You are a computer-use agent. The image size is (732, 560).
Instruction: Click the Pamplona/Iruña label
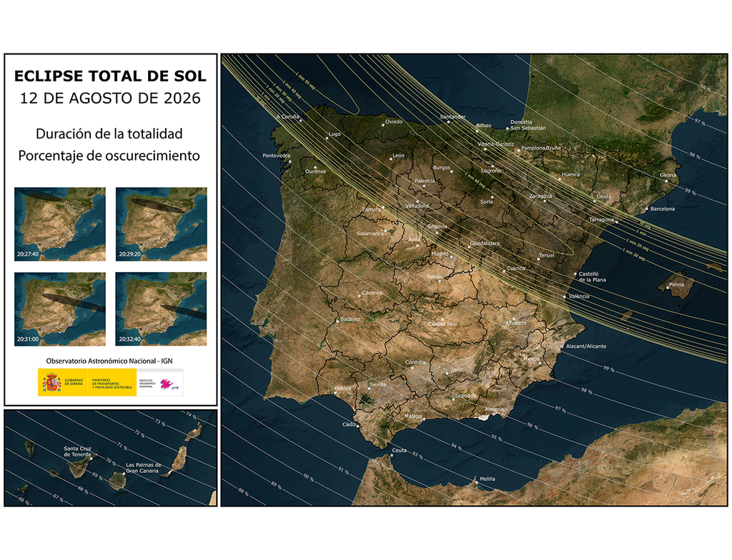540,148
